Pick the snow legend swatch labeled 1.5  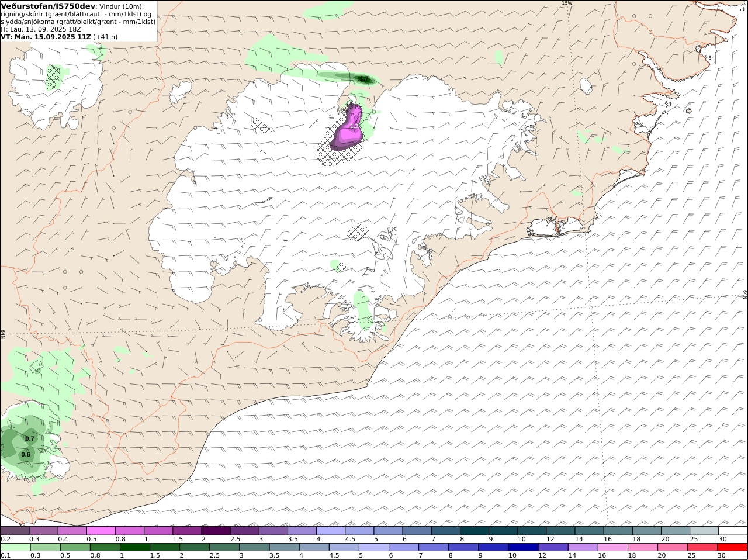point(187,531)
